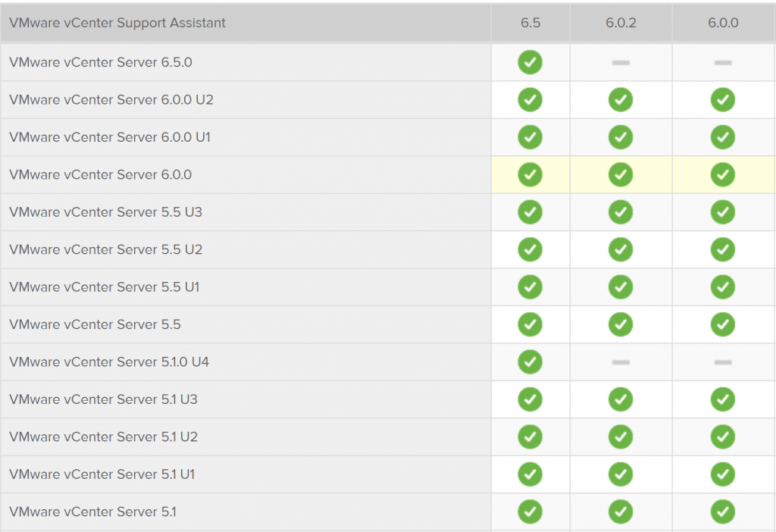Click the check for vCenter Server 5.1 U3 under 6.5
Viewport: 776px width, 532px height.
(530, 399)
